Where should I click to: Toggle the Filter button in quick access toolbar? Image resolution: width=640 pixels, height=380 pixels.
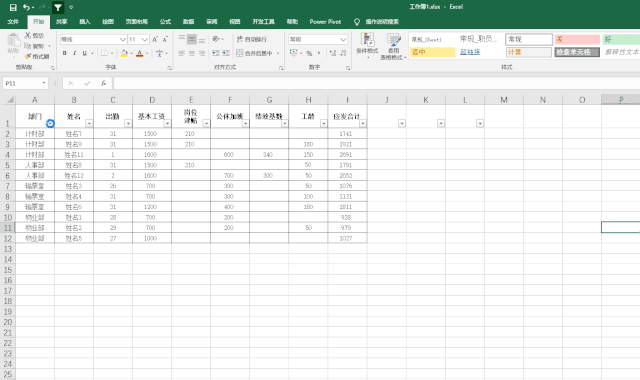click(58, 7)
